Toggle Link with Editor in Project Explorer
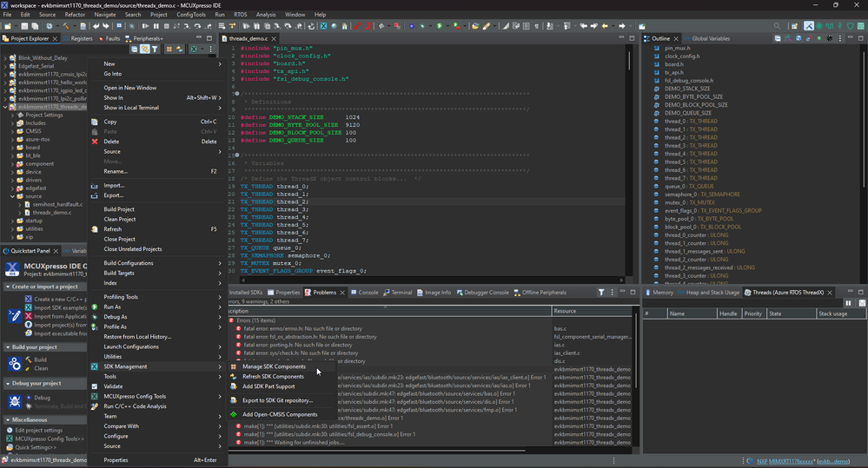The height and width of the screenshot is (468, 868). coord(145,49)
